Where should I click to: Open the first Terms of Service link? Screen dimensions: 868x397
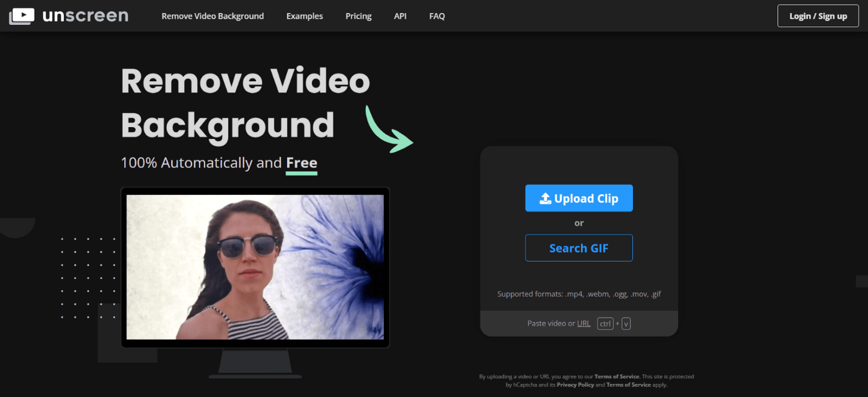coord(617,377)
